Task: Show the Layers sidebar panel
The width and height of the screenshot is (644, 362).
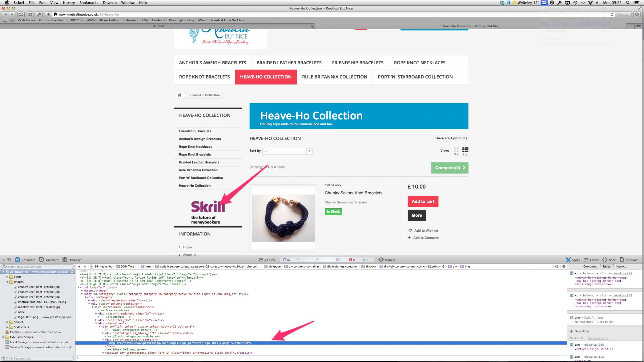Action: pos(591,260)
